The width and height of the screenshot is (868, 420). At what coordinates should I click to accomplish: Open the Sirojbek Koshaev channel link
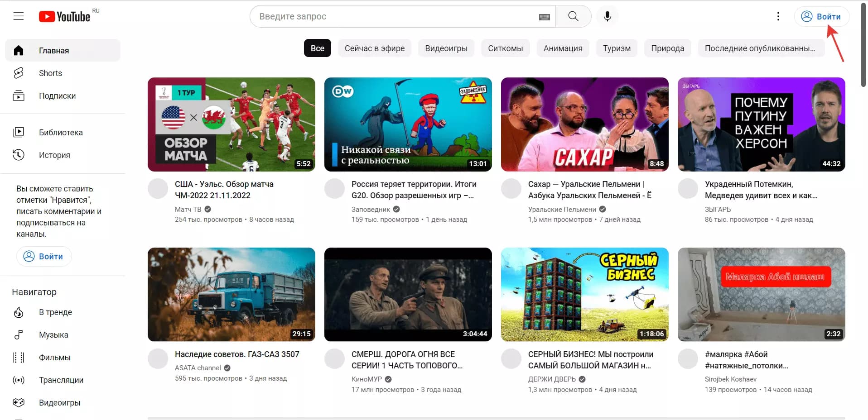731,379
